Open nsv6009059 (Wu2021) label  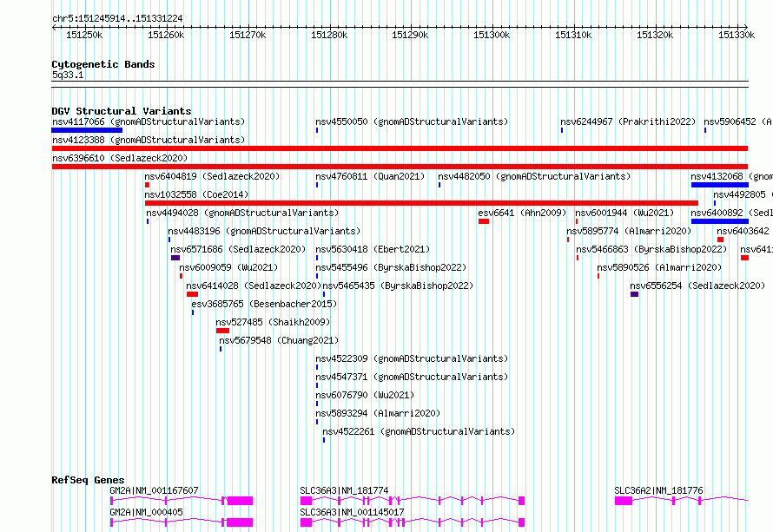coord(228,267)
